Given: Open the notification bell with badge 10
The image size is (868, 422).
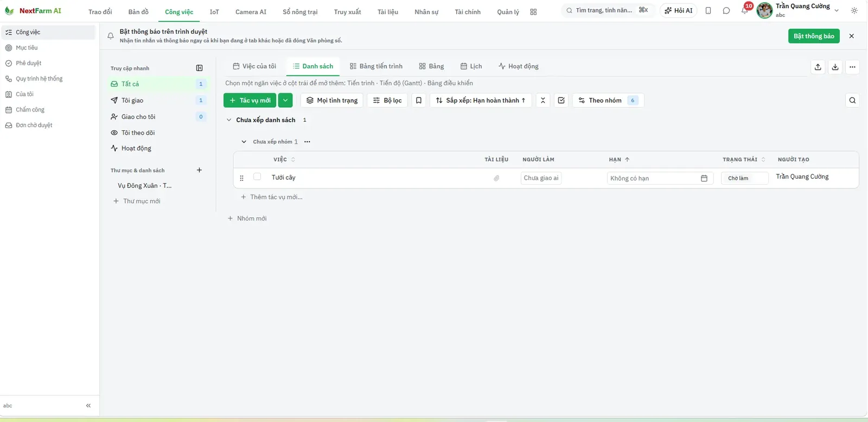Looking at the screenshot, I should [744, 10].
